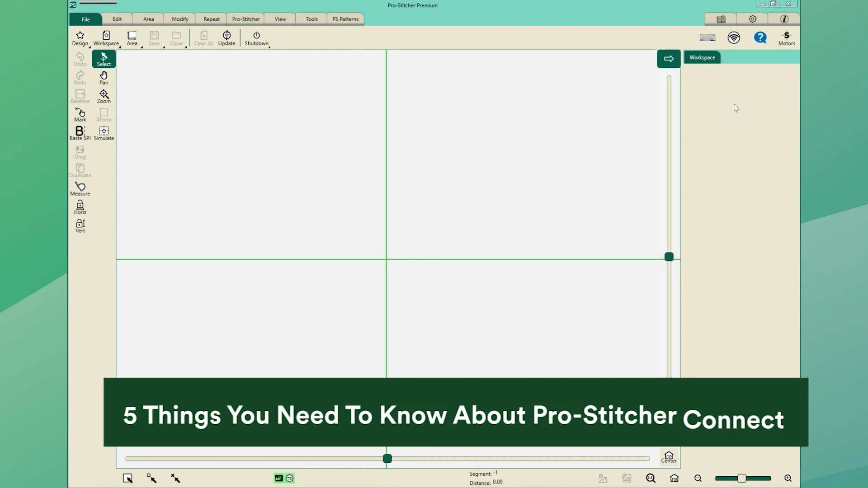This screenshot has width=868, height=488.
Task: Open the settings gear button
Action: click(x=753, y=19)
